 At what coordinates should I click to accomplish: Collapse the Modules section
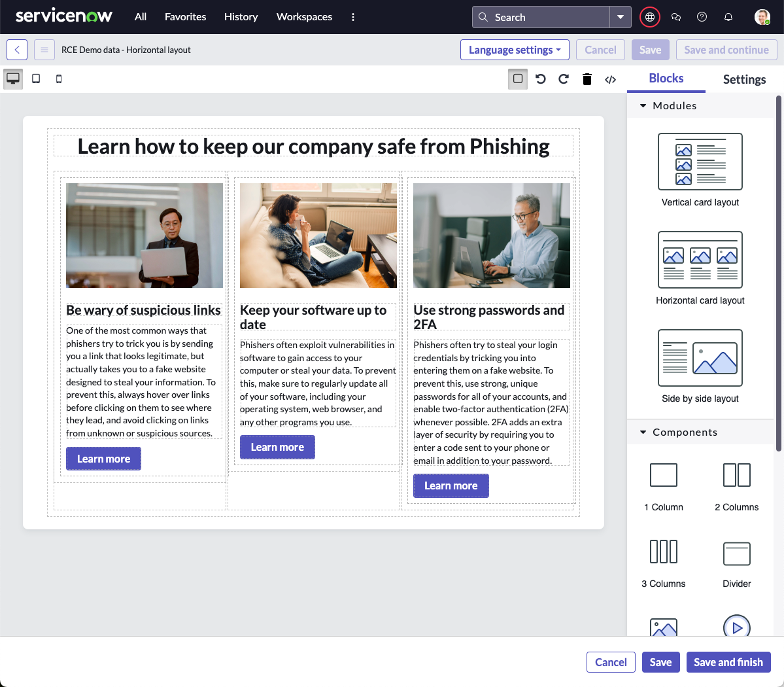click(643, 105)
